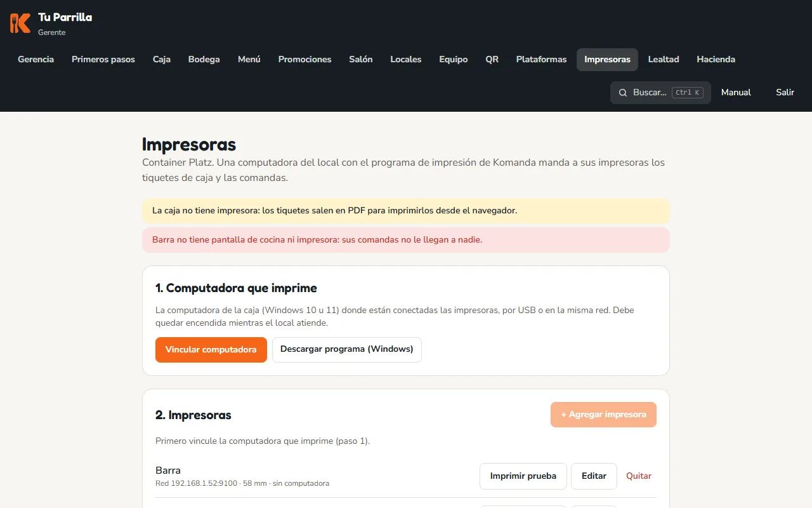Click the magnifier icon in search box
The height and width of the screenshot is (508, 812).
click(x=623, y=93)
